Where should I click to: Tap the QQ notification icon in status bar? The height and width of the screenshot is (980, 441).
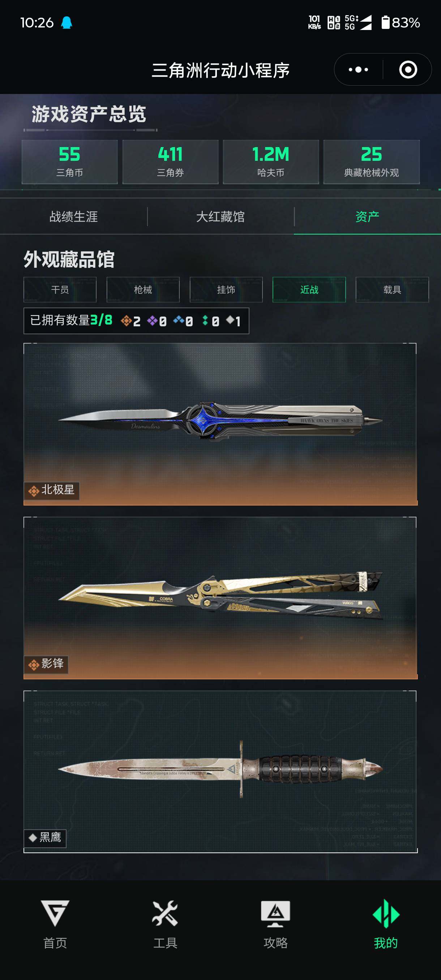(67, 23)
